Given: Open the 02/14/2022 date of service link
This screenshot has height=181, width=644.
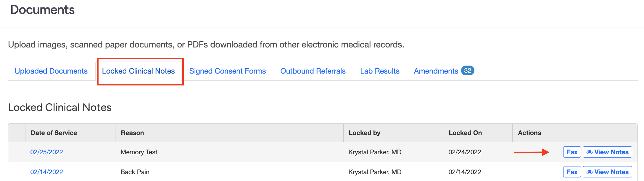Looking at the screenshot, I should (x=46, y=172).
